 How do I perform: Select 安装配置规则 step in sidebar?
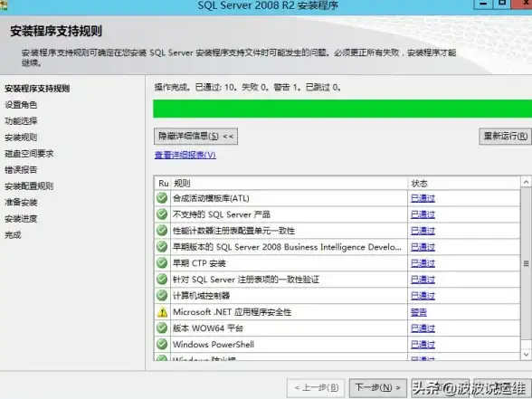[29, 186]
